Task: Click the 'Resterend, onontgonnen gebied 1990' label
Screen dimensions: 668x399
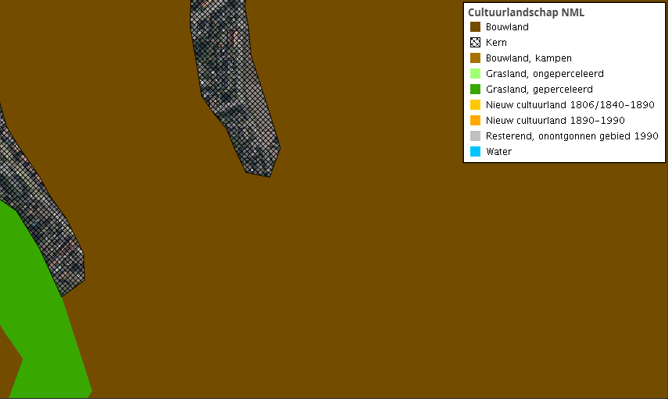Action: 572,136
